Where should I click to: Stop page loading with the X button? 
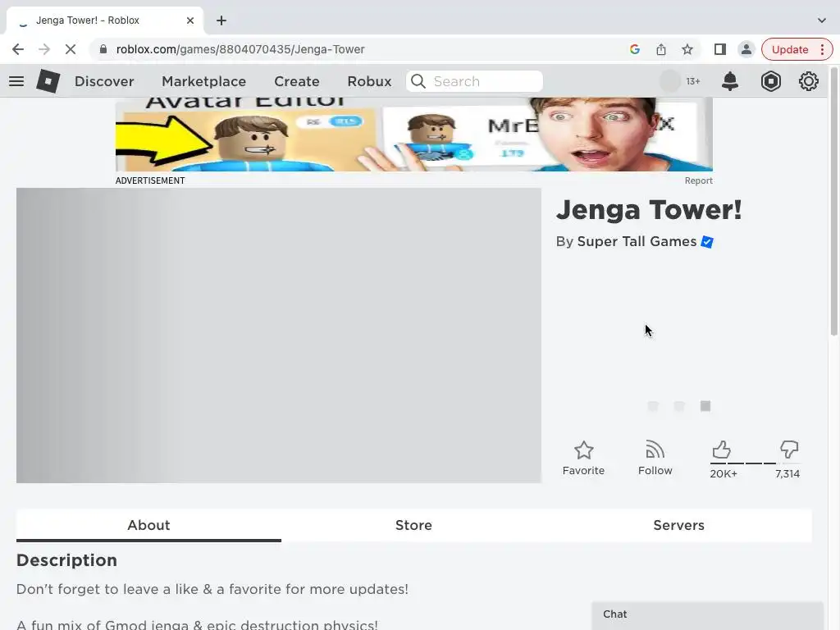(x=71, y=49)
